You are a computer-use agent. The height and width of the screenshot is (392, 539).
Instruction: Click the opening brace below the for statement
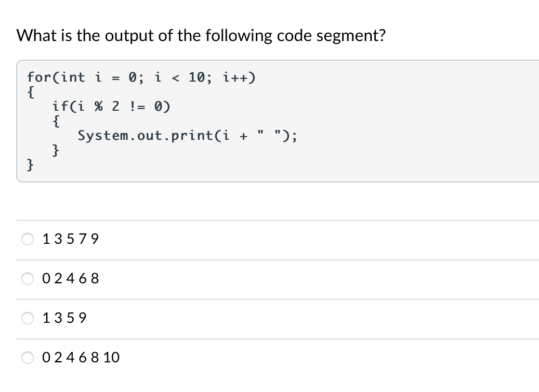tap(31, 92)
